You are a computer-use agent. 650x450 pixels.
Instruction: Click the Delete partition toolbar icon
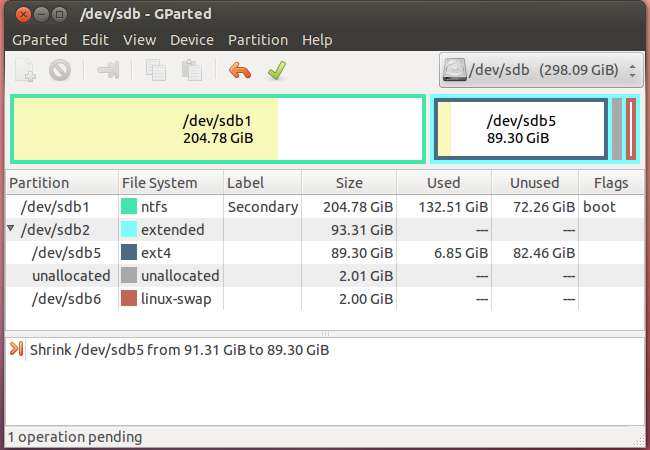(59, 71)
